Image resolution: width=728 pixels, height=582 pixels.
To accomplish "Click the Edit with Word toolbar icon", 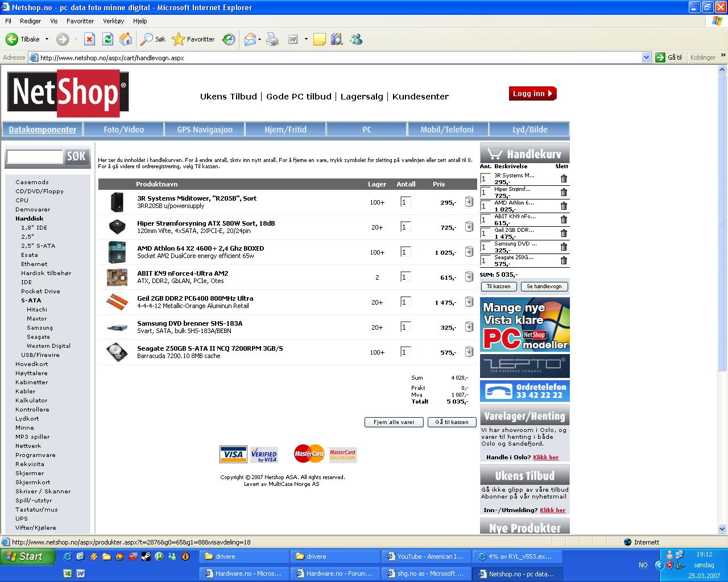I will [x=293, y=39].
